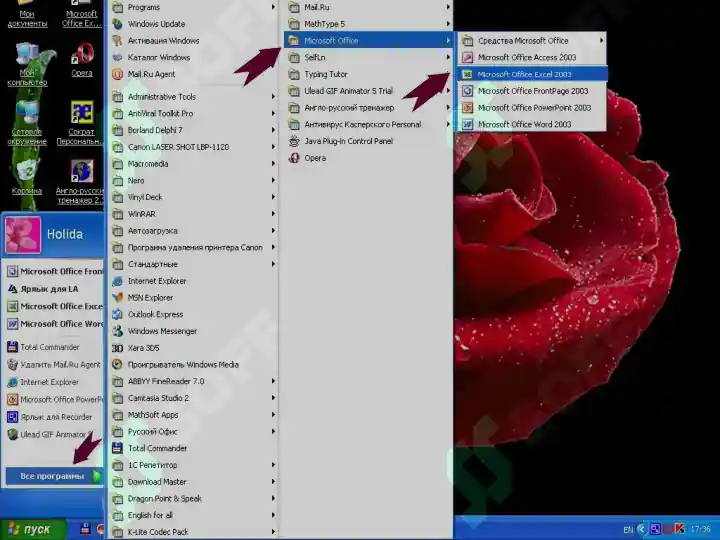Image resolution: width=720 pixels, height=540 pixels.
Task: Expand the Typing Tutor folder
Action: pos(368,74)
